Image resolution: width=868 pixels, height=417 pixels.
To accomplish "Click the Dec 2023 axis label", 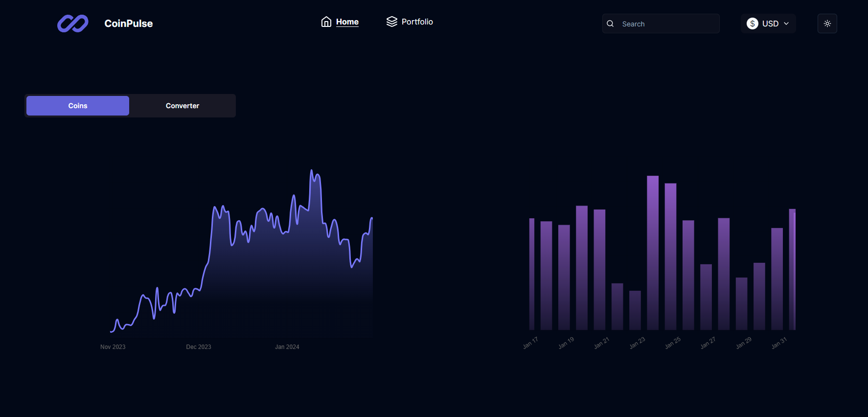I will coord(198,347).
